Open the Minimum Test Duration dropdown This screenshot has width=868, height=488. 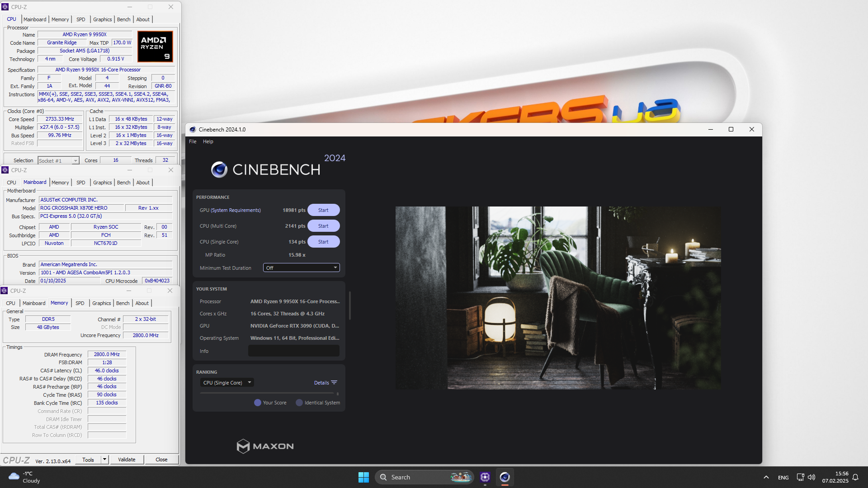301,267
